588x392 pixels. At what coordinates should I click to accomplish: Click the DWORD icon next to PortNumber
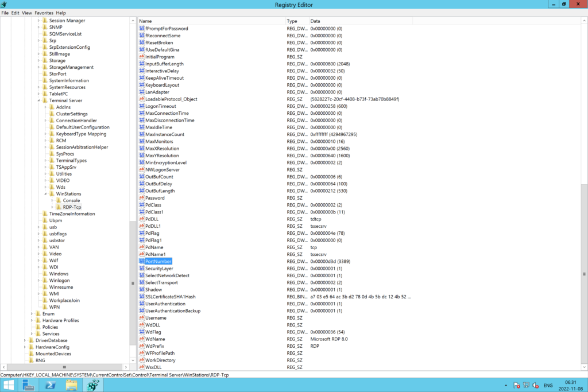coord(141,261)
